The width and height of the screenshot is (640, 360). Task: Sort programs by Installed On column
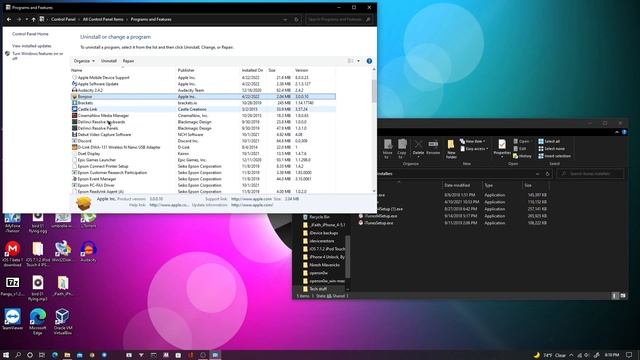[252, 70]
